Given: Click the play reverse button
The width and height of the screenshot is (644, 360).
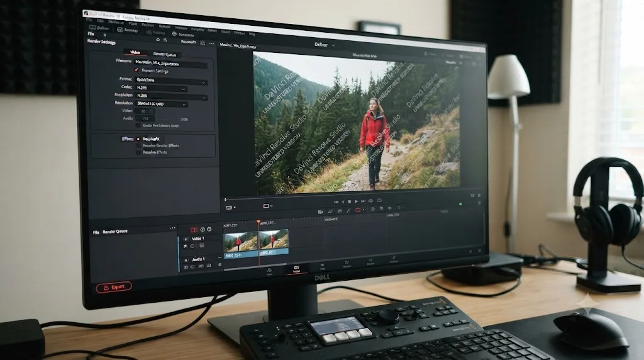Looking at the screenshot, I should 343,202.
